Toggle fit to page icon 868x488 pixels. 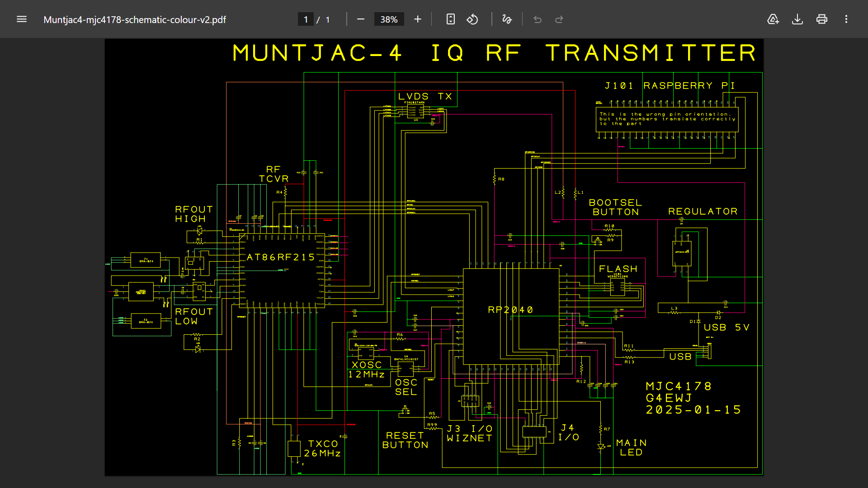coord(450,19)
